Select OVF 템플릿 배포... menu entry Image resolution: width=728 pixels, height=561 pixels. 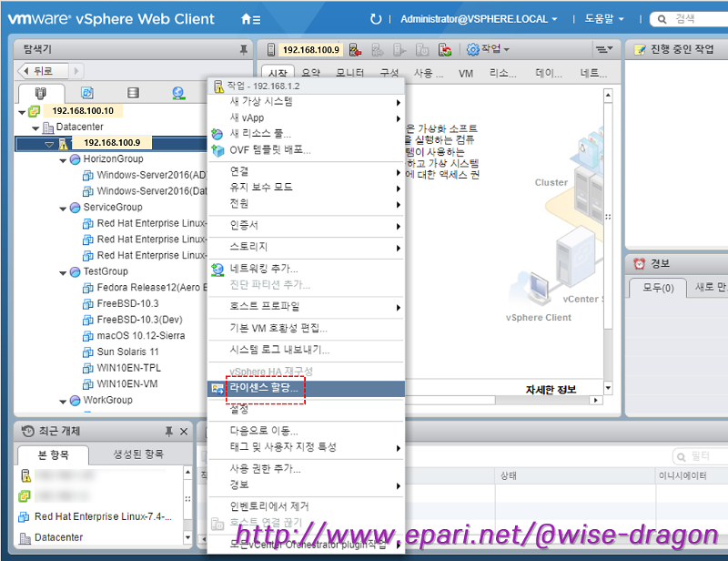coord(307,150)
